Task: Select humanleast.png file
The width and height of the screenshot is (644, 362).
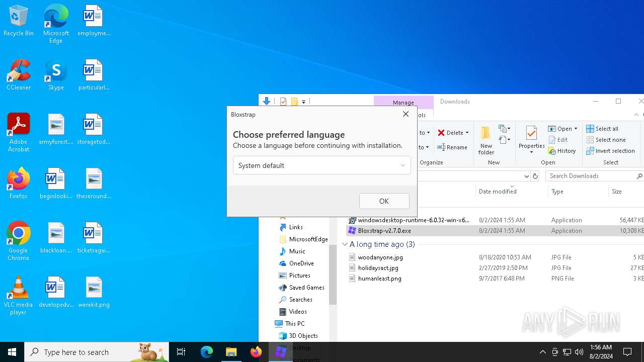Action: tap(380, 279)
